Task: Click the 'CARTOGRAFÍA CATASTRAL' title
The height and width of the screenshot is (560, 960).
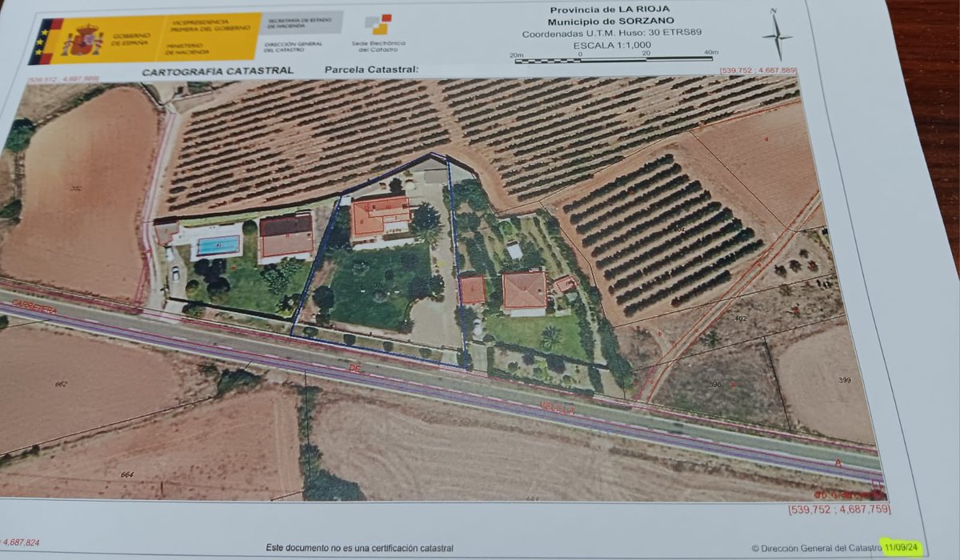Action: (x=218, y=70)
